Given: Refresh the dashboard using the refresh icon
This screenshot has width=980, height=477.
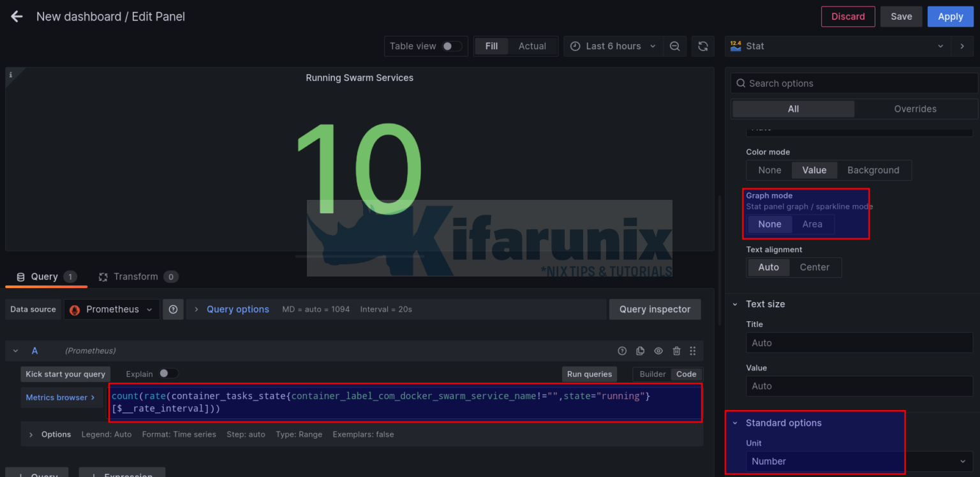Looking at the screenshot, I should [x=702, y=46].
